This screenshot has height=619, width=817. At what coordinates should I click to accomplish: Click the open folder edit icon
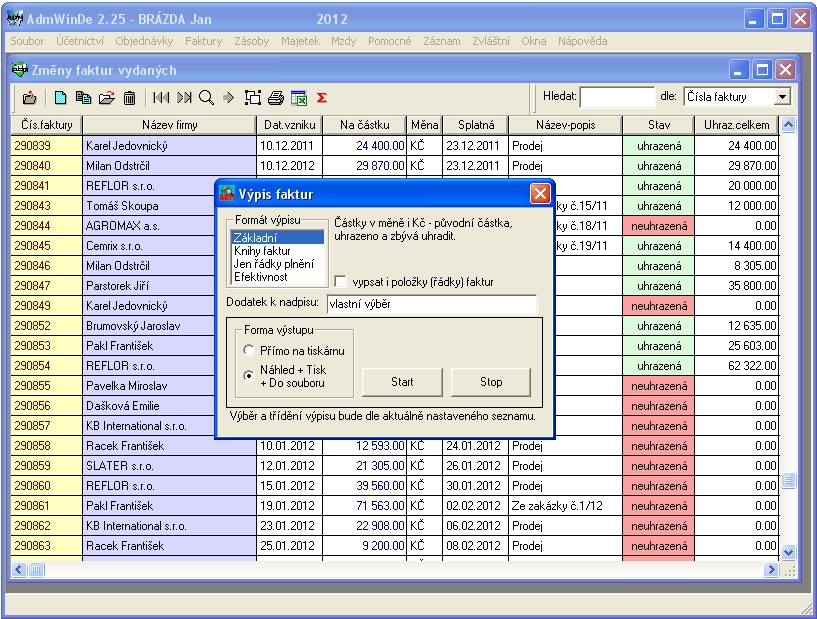point(107,97)
